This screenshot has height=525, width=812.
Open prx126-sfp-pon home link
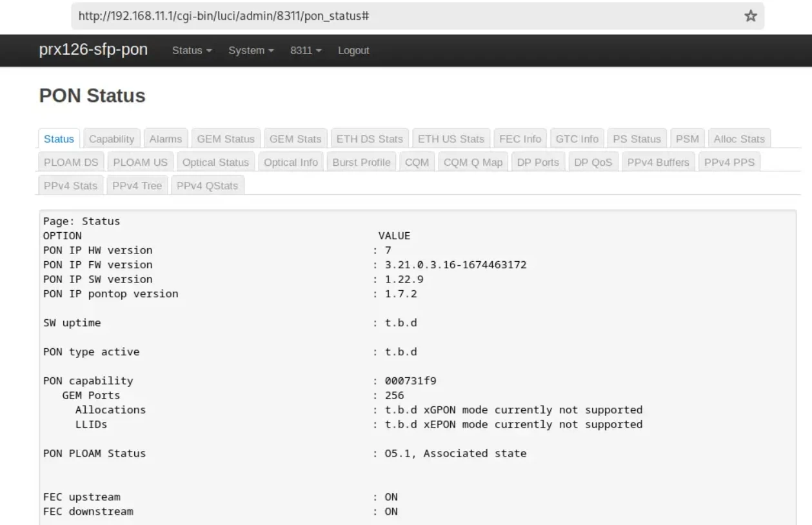click(x=93, y=50)
